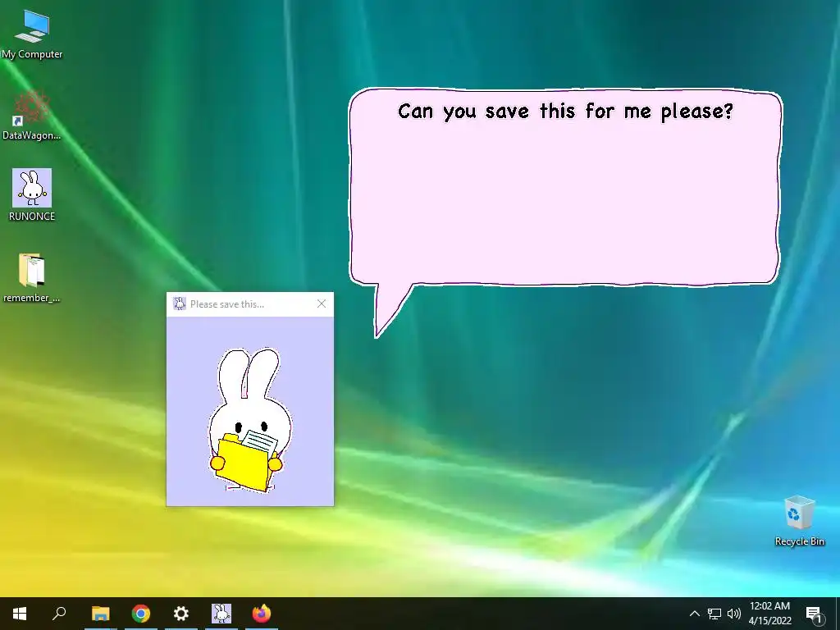Click the 'Can you save this for me please?' text
Image resolution: width=840 pixels, height=630 pixels.
click(566, 112)
